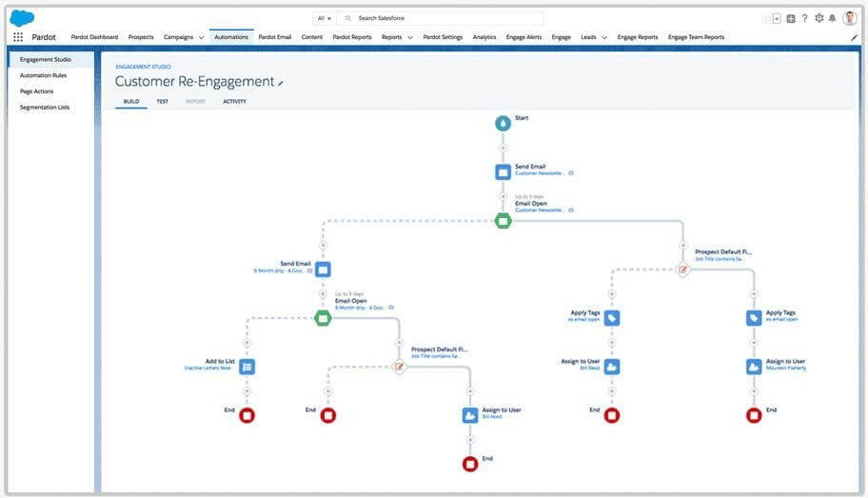Viewport: 868px width, 498px height.
Task: Switch to the Activity tab
Action: click(x=234, y=101)
